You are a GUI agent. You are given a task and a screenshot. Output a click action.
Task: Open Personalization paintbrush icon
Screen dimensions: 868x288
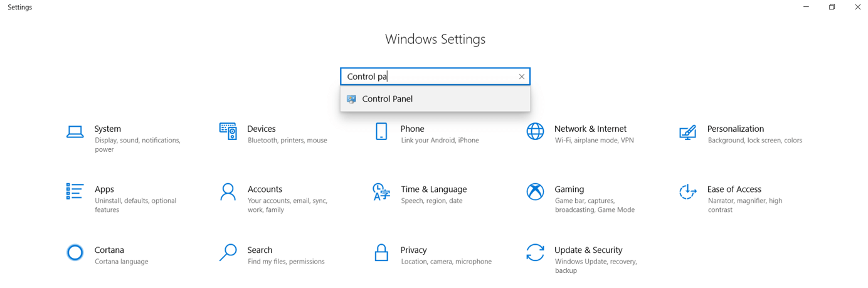coord(688,132)
